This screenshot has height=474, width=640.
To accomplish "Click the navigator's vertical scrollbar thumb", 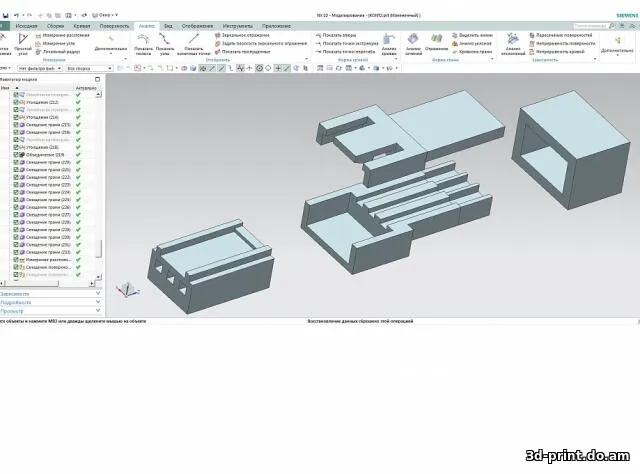I will tap(98, 249).
